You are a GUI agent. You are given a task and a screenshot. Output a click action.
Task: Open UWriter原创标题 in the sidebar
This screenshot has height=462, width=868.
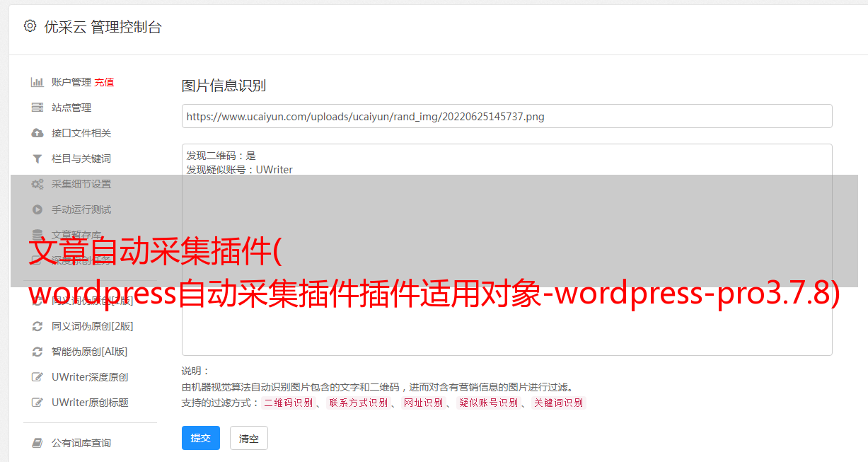coord(90,403)
